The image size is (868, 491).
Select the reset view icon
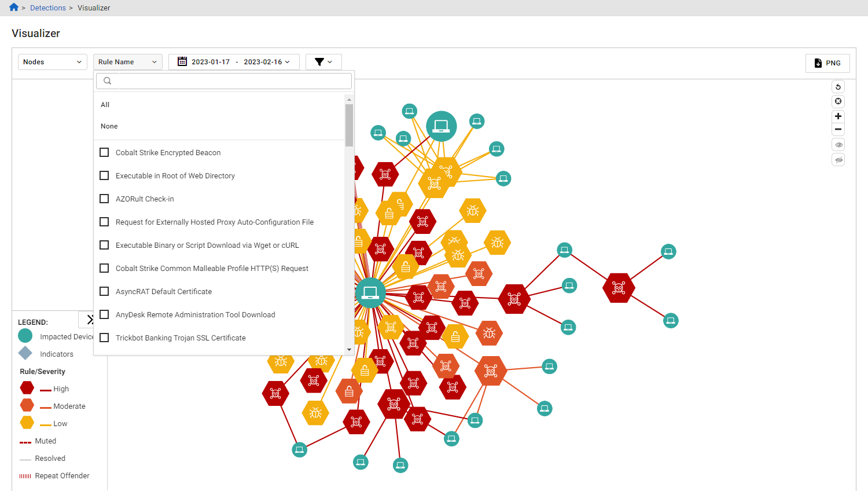click(838, 86)
